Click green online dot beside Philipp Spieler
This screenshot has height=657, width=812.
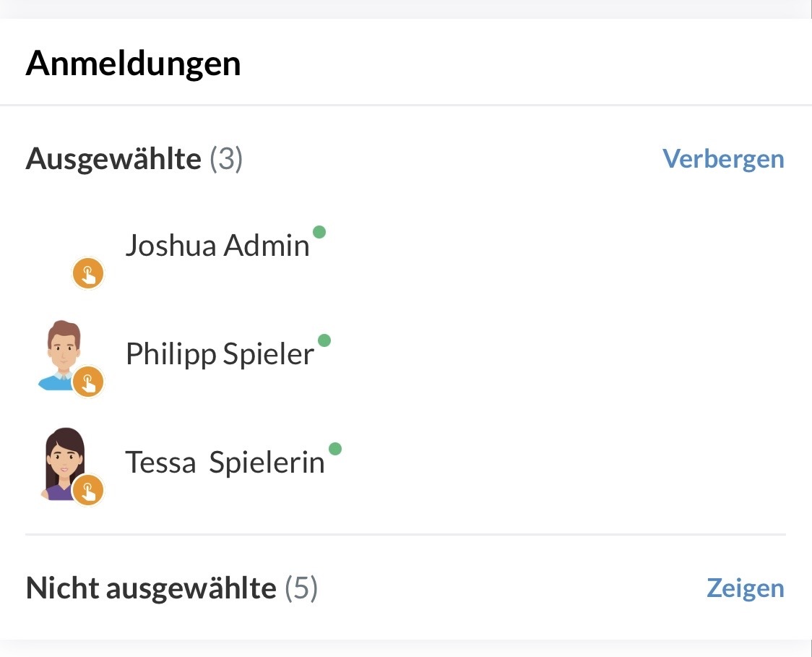(324, 340)
